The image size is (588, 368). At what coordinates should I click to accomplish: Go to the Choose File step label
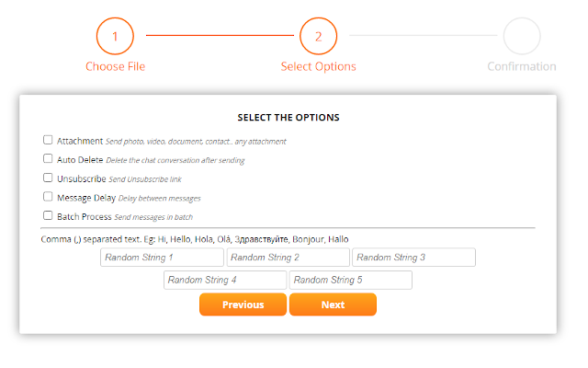[115, 66]
